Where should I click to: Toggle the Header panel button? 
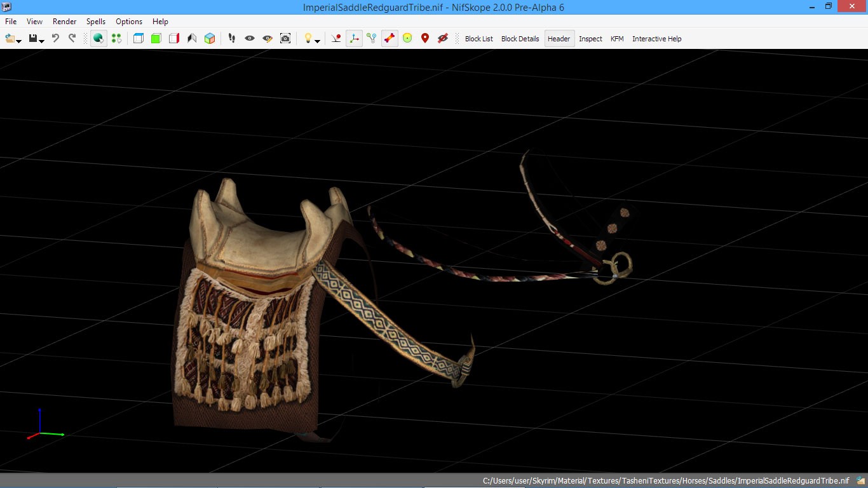pyautogui.click(x=559, y=39)
